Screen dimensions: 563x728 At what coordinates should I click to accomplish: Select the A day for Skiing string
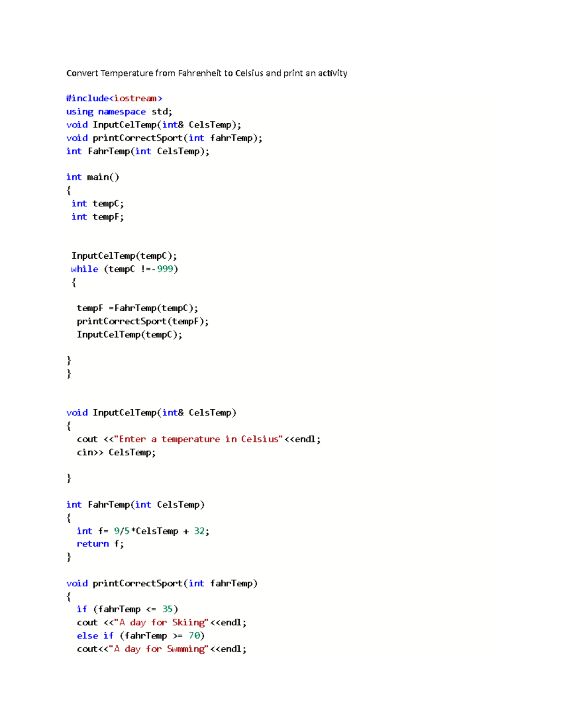(x=162, y=623)
